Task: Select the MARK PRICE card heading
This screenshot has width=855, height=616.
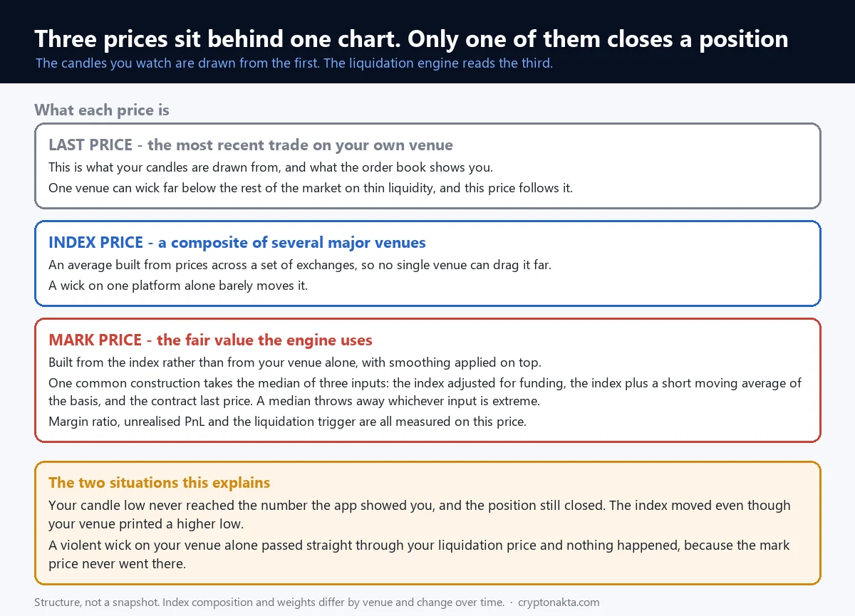Action: [x=210, y=340]
